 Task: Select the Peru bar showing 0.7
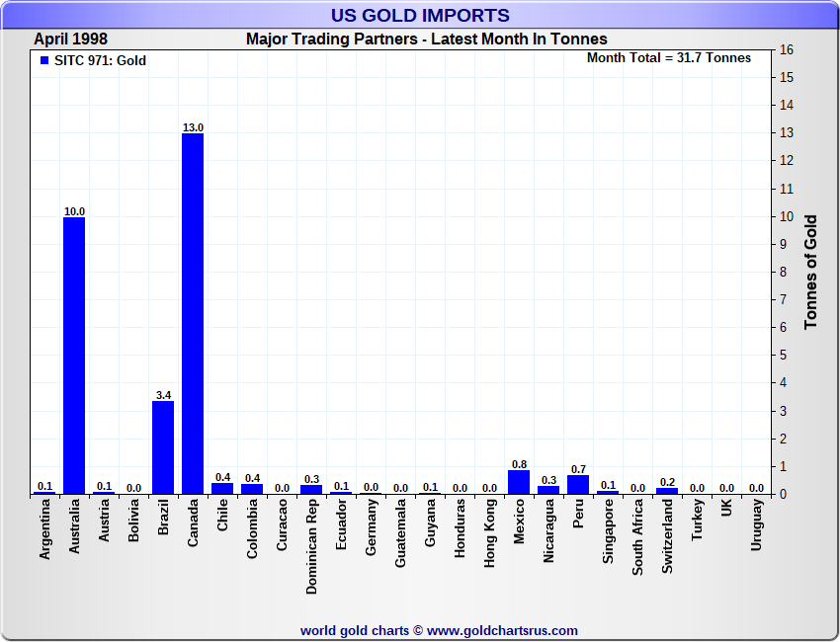[x=578, y=484]
